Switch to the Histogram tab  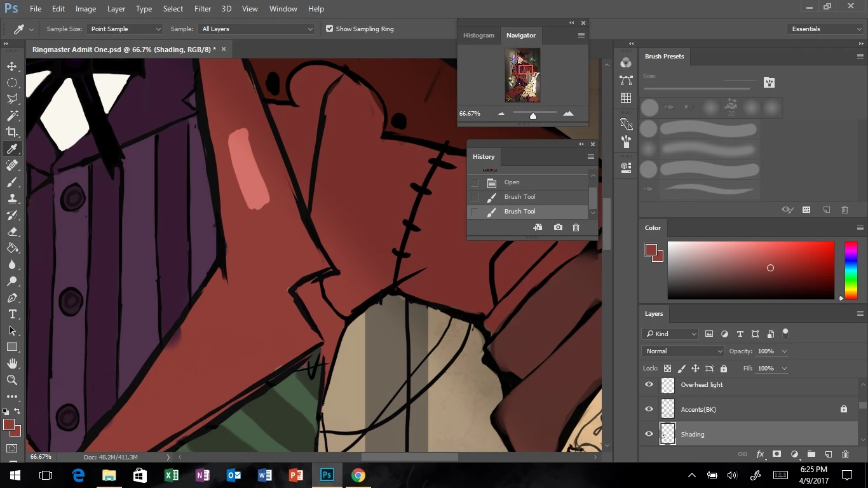pos(478,36)
